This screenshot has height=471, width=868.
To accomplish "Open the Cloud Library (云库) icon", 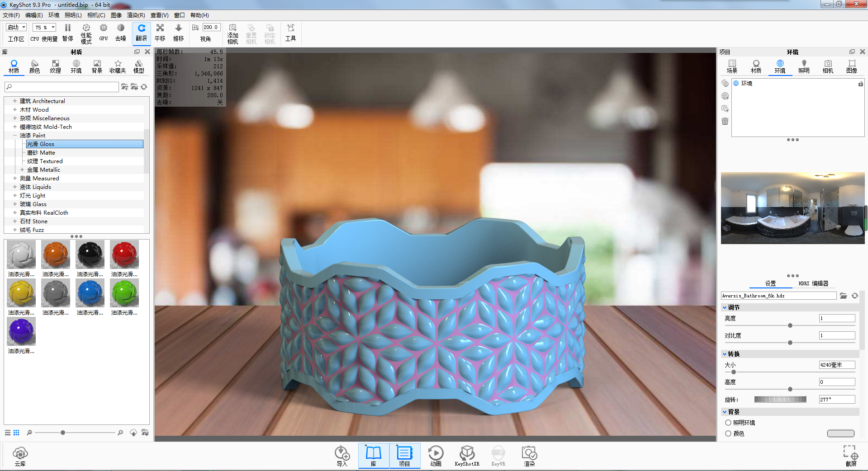I will [20, 456].
